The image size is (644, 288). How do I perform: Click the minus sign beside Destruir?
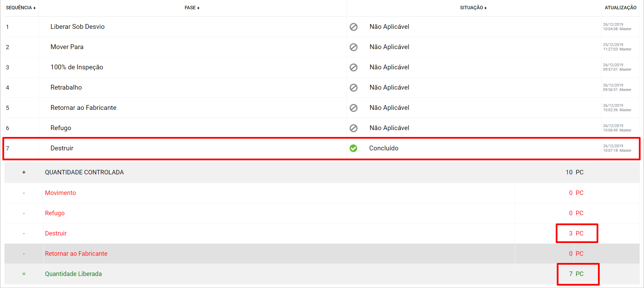tap(24, 233)
